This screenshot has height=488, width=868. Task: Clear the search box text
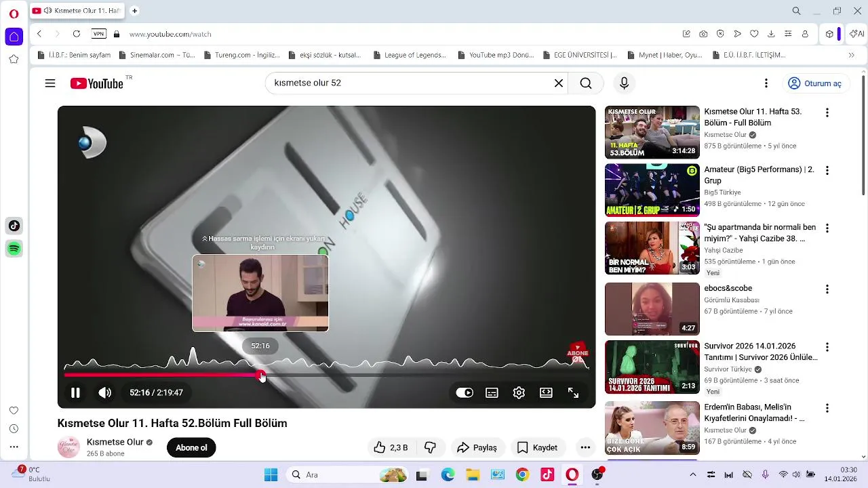(559, 83)
